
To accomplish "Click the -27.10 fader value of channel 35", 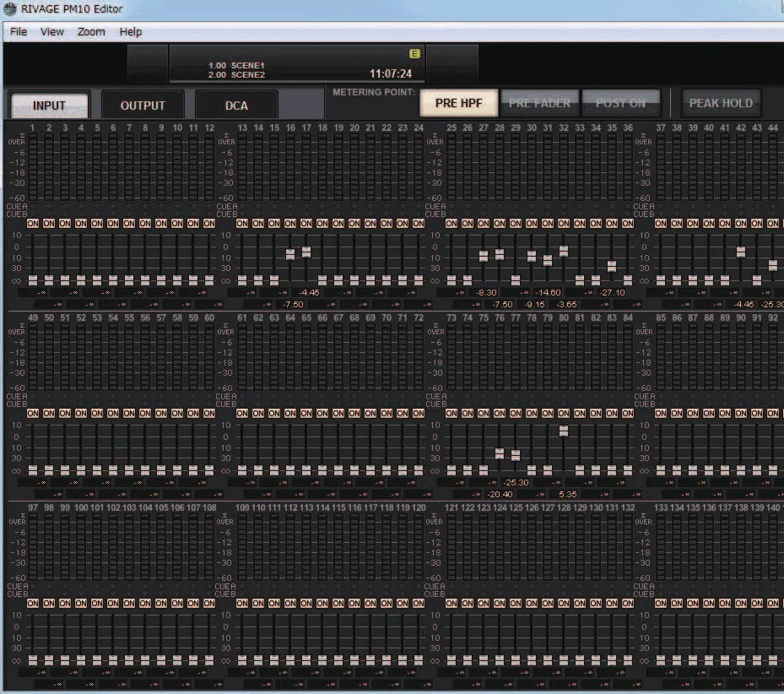I will point(613,293).
